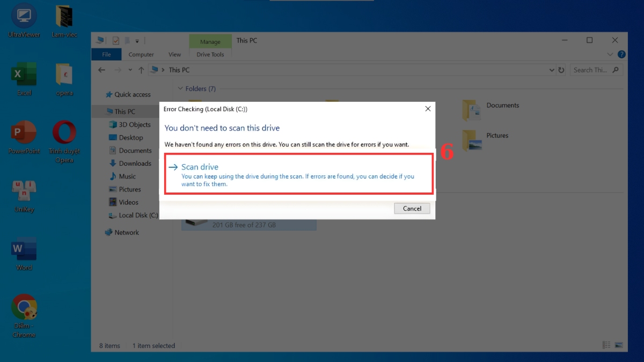Open the address bar history dropdown
This screenshot has height=362, width=644.
click(x=552, y=70)
